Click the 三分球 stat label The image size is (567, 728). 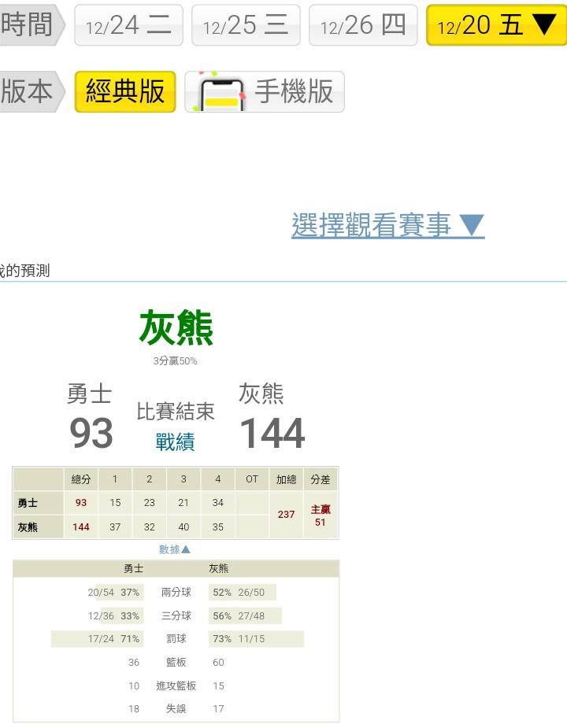[x=176, y=615]
